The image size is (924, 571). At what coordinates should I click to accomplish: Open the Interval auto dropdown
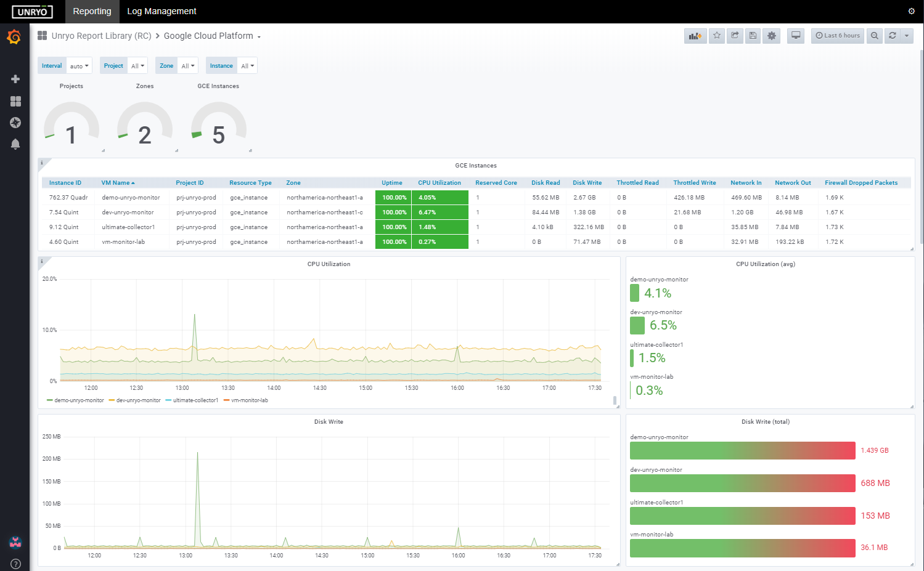point(80,66)
